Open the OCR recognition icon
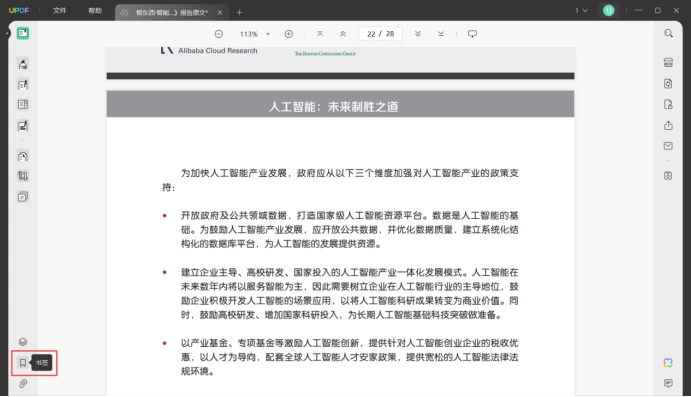 [x=669, y=63]
